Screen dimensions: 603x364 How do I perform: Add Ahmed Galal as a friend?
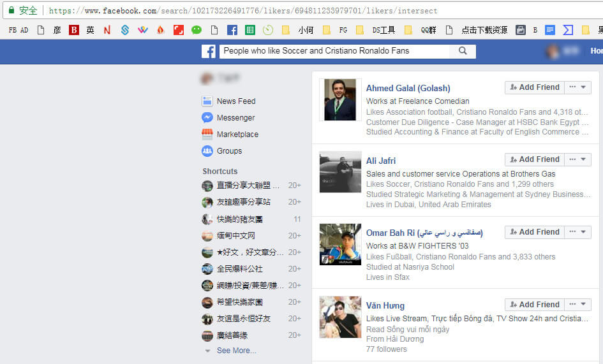(x=534, y=87)
